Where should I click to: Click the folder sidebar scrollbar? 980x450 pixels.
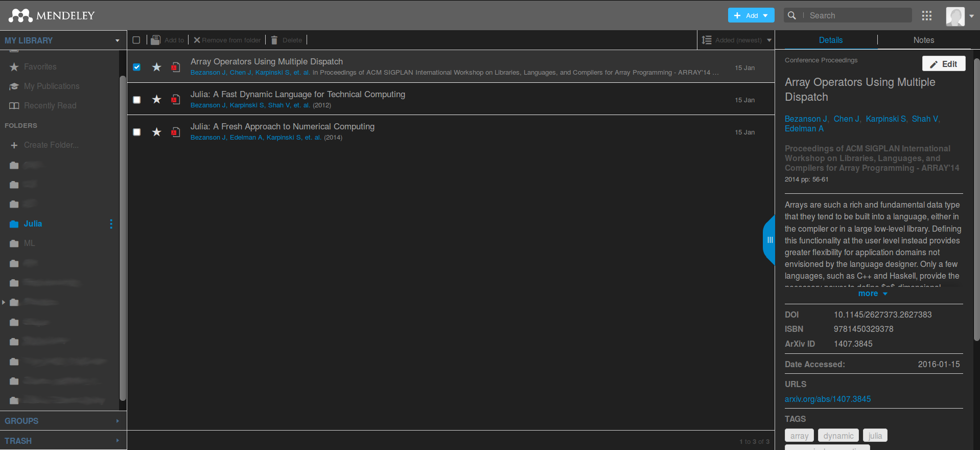pyautogui.click(x=123, y=238)
